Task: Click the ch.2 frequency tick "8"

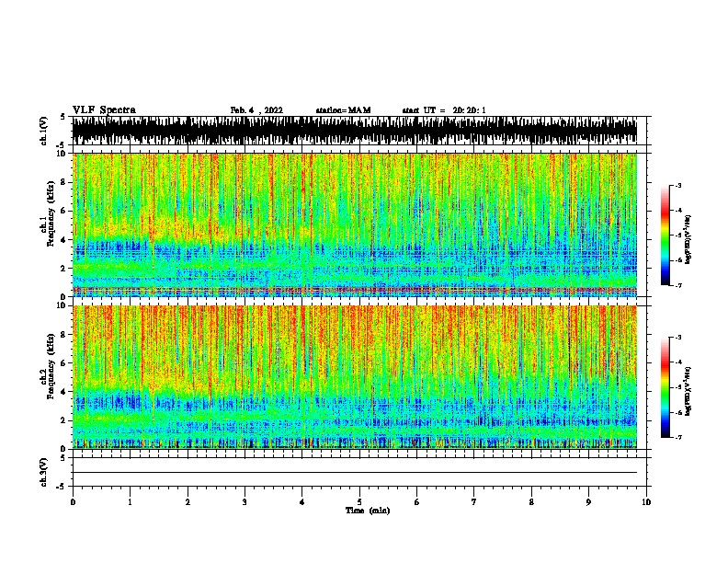Action: point(63,335)
